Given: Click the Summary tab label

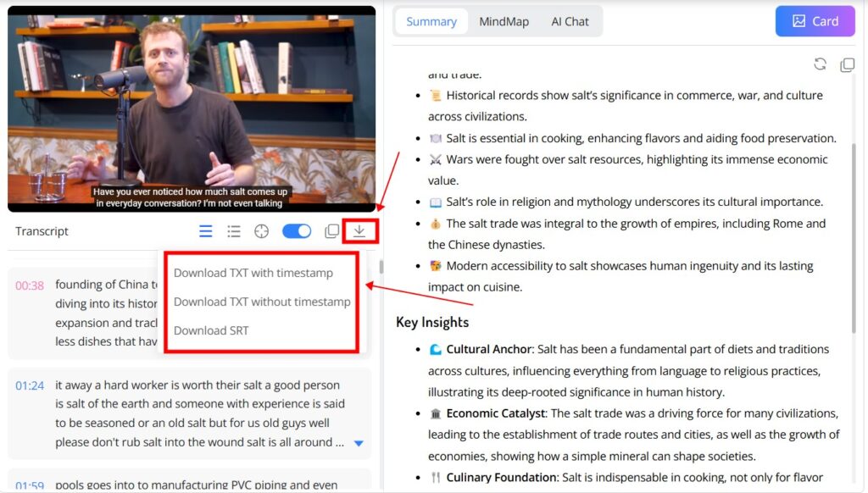Looking at the screenshot, I should point(431,21).
